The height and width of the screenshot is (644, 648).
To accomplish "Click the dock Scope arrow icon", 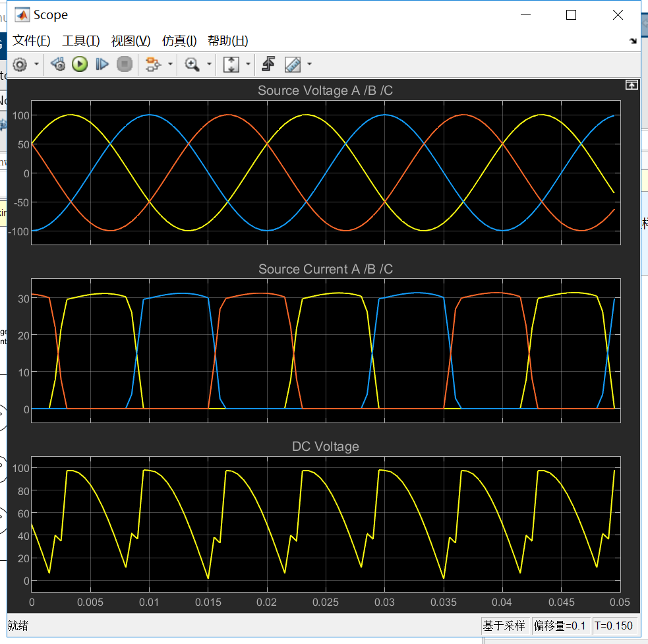I will point(633,41).
